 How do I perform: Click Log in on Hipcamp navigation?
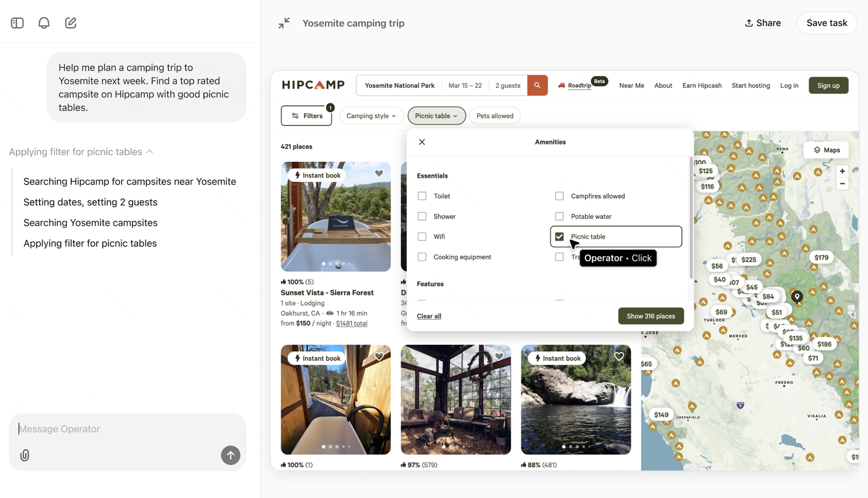pyautogui.click(x=789, y=86)
